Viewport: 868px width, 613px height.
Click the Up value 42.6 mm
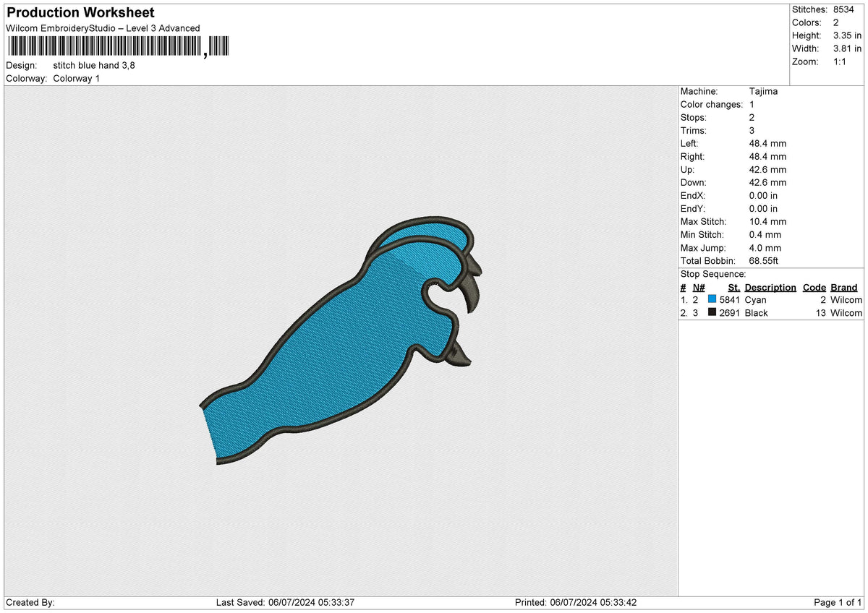767,169
